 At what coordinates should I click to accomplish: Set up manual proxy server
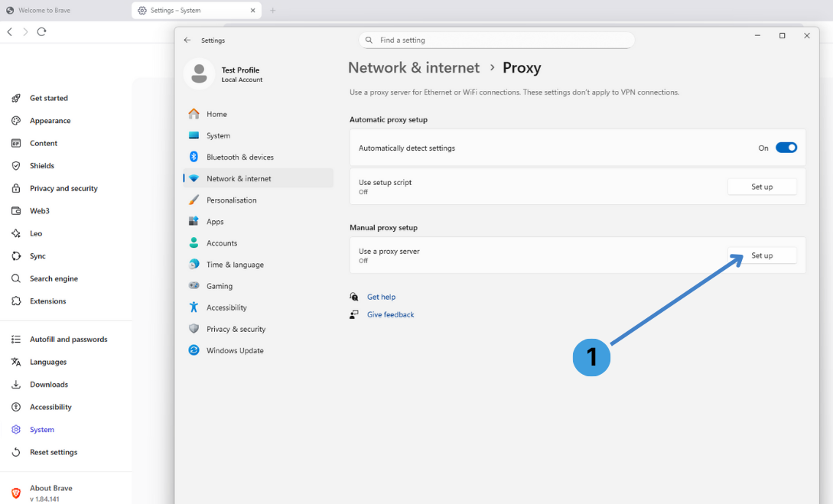point(762,255)
